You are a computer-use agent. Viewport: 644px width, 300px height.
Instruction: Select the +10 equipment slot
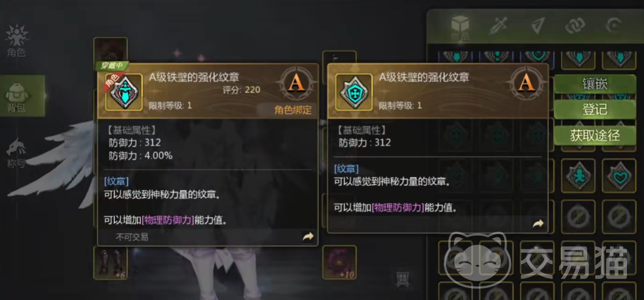(x=339, y=262)
